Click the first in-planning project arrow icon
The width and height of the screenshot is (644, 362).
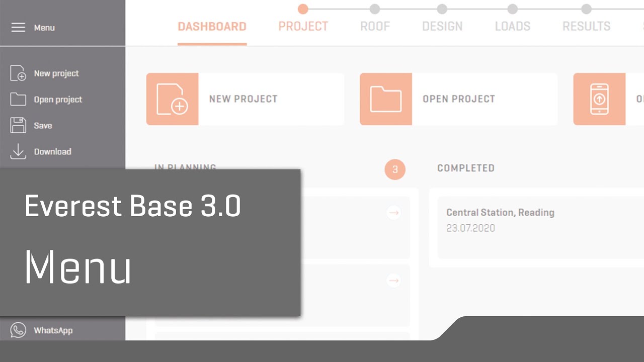pyautogui.click(x=394, y=213)
